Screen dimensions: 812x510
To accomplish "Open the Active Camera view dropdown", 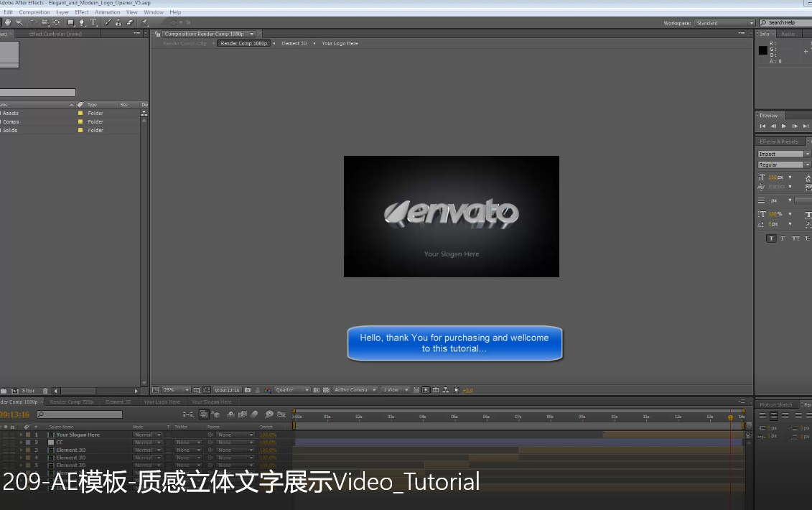I will coord(355,390).
